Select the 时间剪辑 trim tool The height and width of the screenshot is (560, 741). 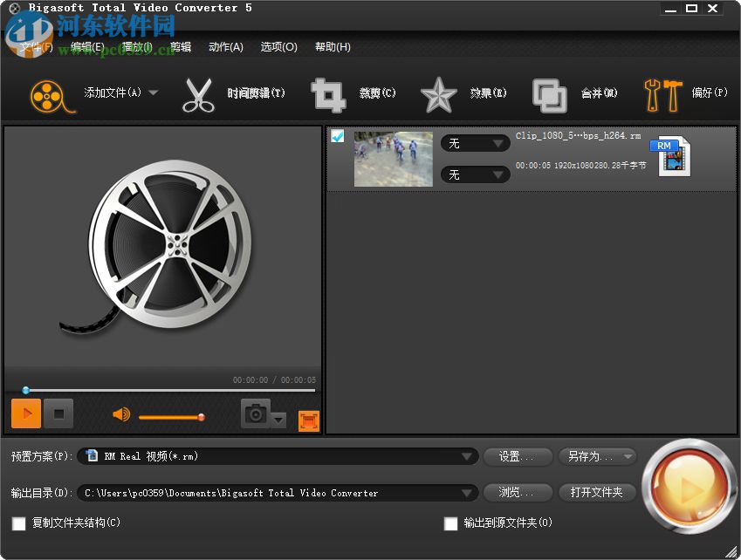(236, 93)
